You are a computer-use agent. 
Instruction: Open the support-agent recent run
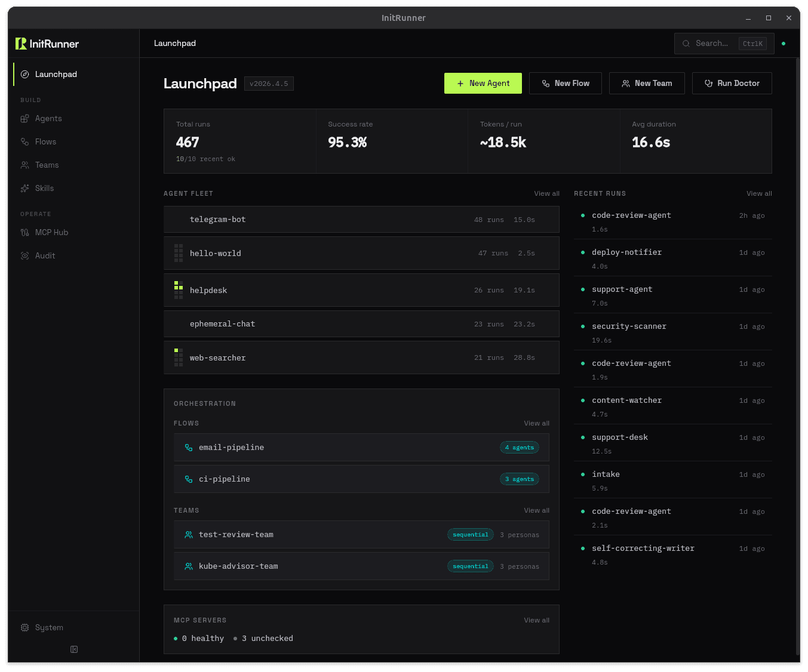point(673,295)
